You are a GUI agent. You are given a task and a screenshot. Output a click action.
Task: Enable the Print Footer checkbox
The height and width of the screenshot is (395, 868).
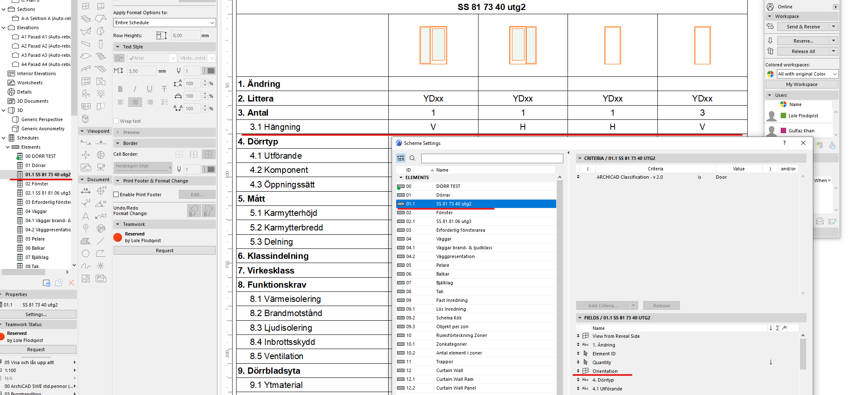tap(117, 195)
